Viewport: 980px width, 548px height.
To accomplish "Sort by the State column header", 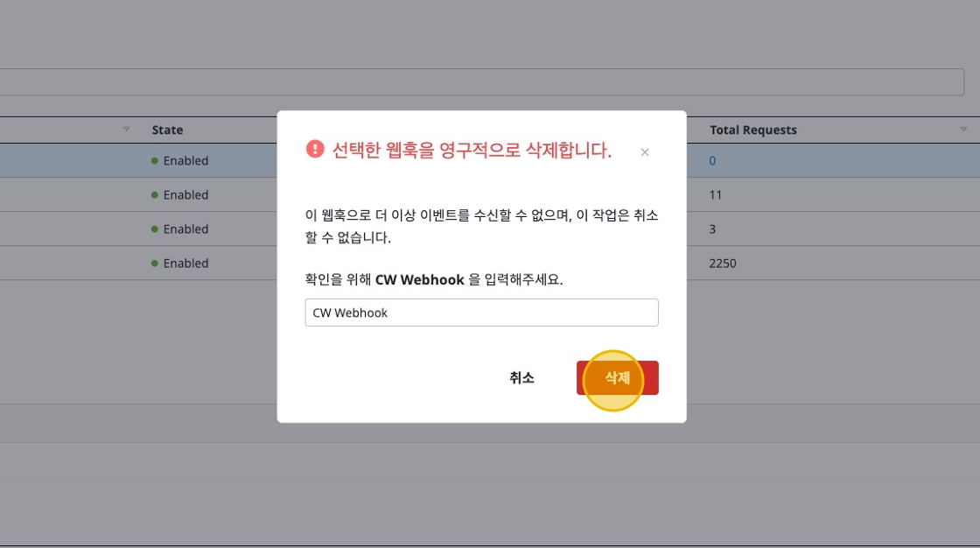I will click(x=167, y=130).
